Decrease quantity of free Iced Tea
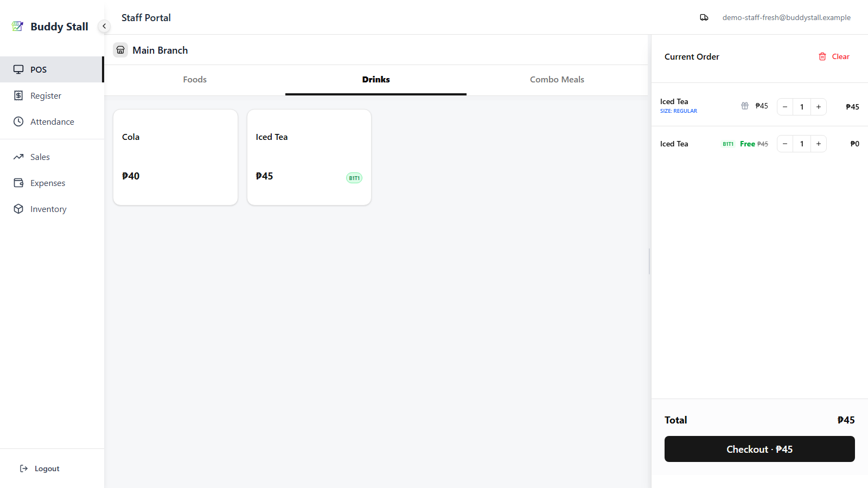The height and width of the screenshot is (488, 868). point(785,144)
